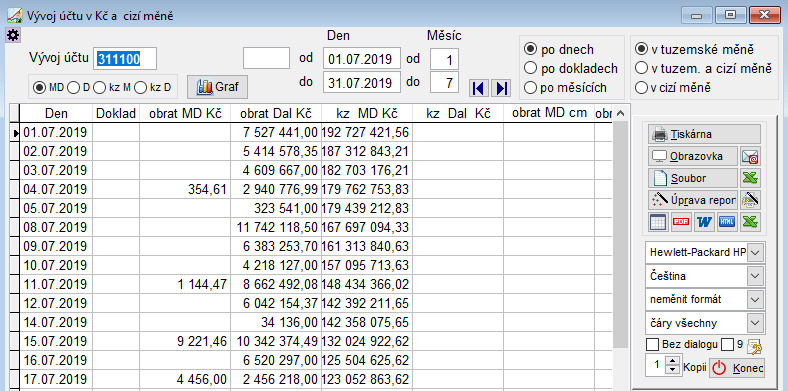Go to previous period arrow
This screenshot has width=788, height=391.
point(478,88)
